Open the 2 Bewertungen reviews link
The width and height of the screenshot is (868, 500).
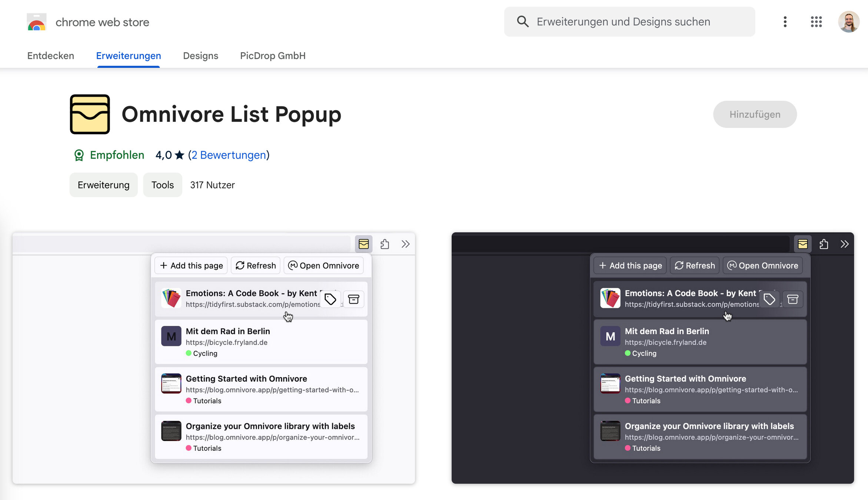pyautogui.click(x=229, y=155)
